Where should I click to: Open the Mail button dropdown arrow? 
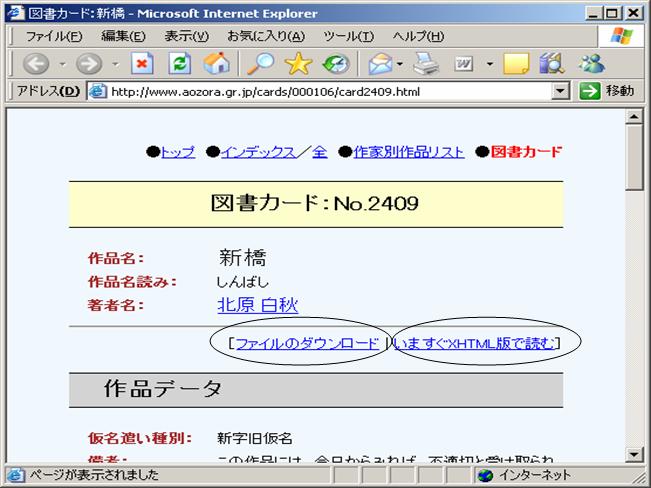pyautogui.click(x=400, y=64)
